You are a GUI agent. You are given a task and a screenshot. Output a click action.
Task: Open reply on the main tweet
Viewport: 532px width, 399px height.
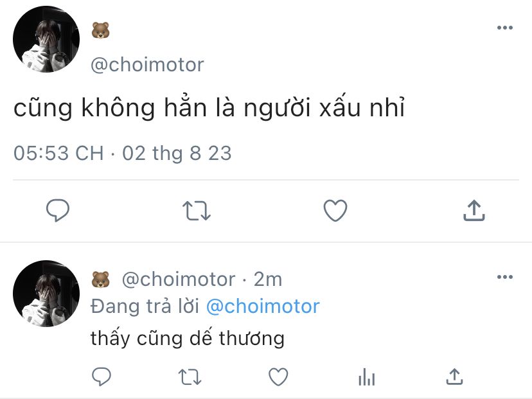click(58, 211)
